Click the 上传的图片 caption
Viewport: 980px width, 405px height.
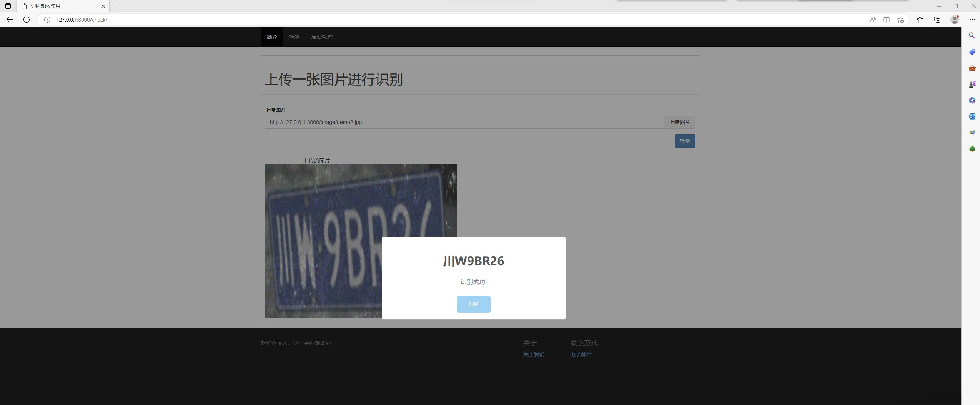coord(316,161)
